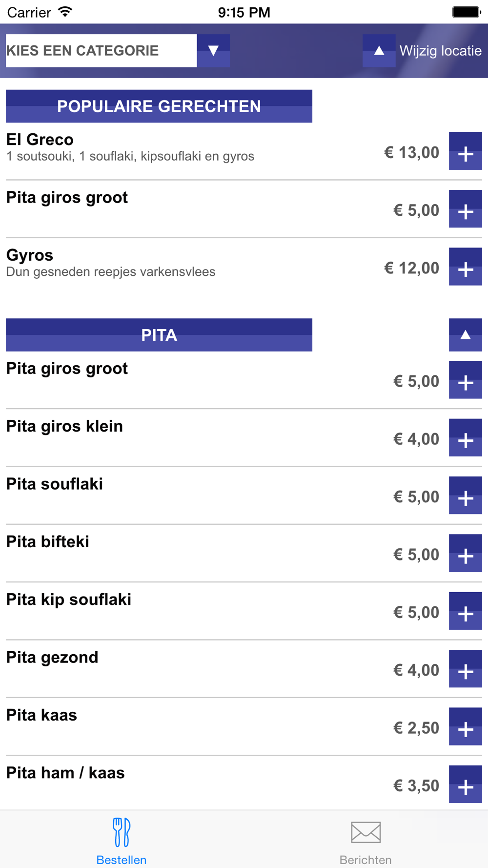The width and height of the screenshot is (488, 868).
Task: Add Pita kaas to the order
Action: (x=465, y=726)
